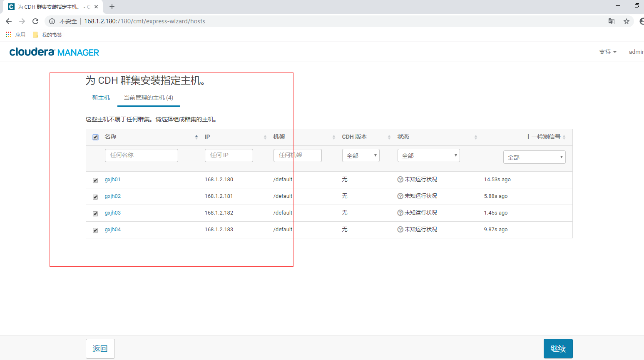Click heartbeat value 5.88s ago
644x360 pixels.
(x=496, y=196)
